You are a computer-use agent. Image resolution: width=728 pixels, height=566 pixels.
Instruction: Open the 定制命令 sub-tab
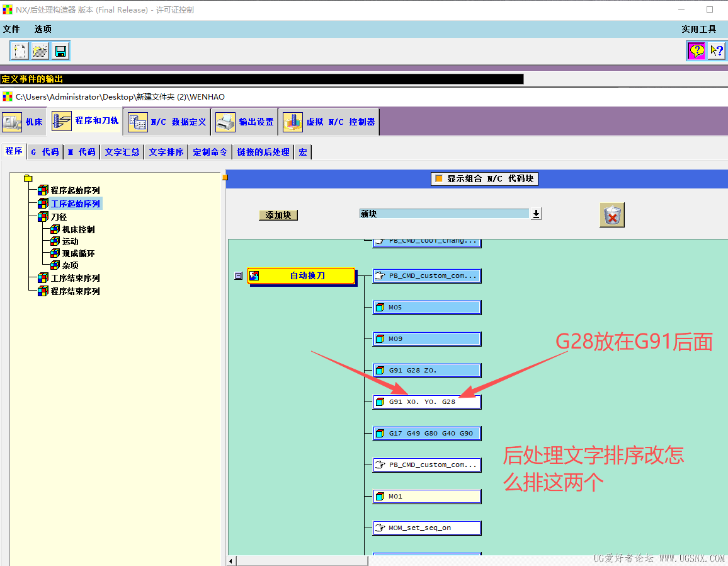coord(210,152)
